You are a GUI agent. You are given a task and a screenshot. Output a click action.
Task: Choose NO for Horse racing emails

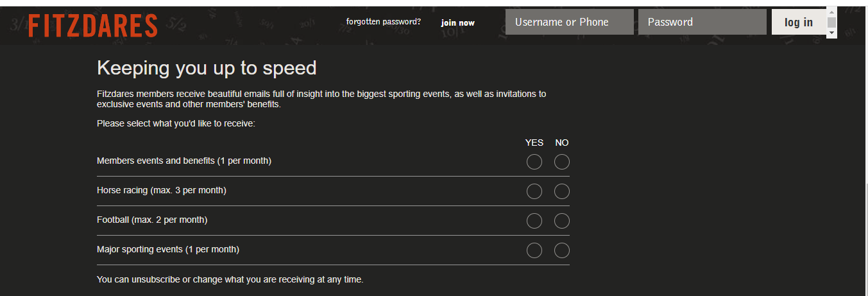562,191
